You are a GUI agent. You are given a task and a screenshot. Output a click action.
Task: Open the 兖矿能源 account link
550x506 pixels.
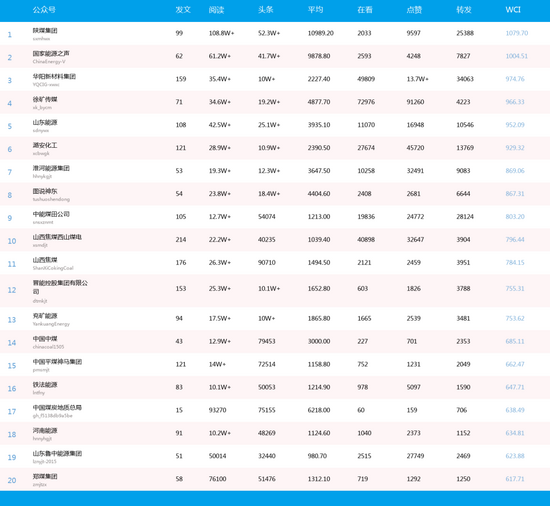tap(45, 316)
